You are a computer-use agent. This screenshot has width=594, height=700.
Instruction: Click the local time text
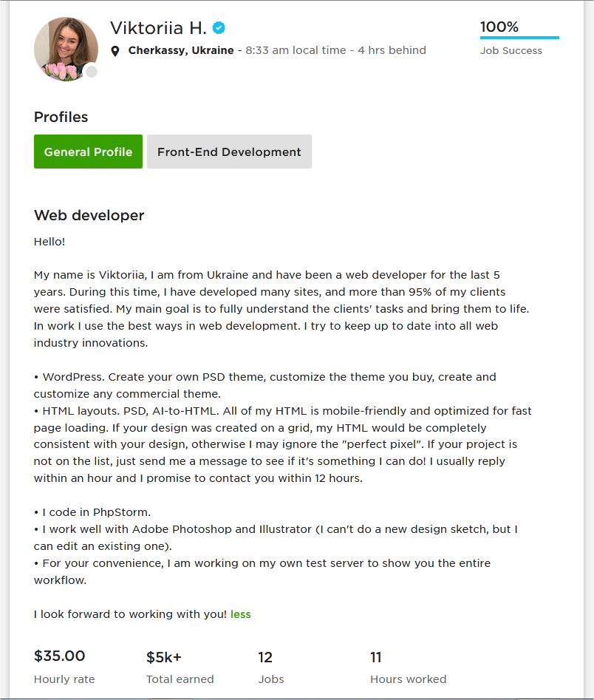click(296, 50)
